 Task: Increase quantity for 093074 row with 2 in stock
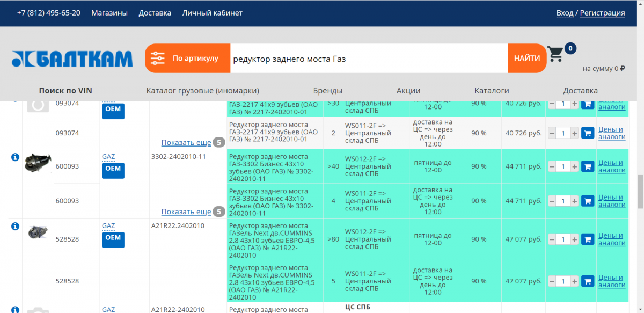(x=574, y=133)
